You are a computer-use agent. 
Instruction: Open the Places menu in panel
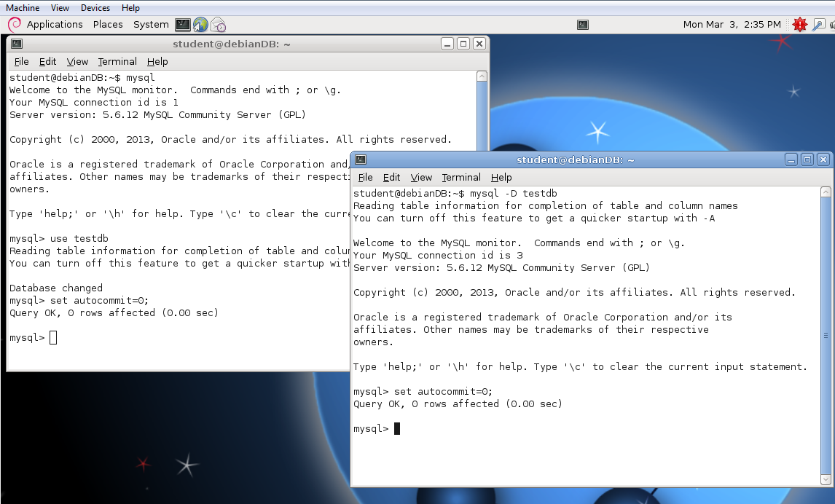pos(108,25)
